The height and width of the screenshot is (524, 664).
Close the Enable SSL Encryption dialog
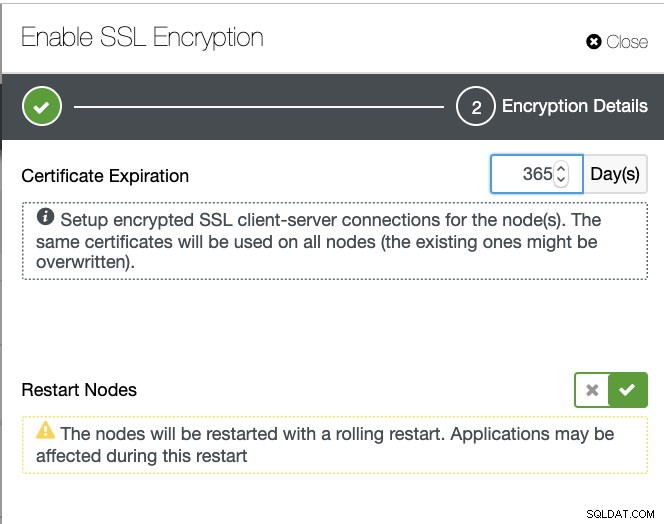[617, 42]
